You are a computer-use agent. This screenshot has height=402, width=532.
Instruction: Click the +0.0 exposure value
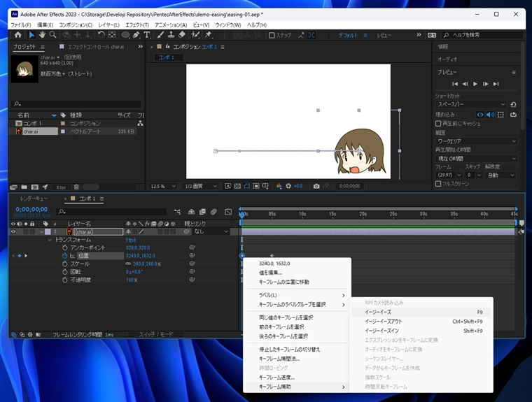coord(298,186)
